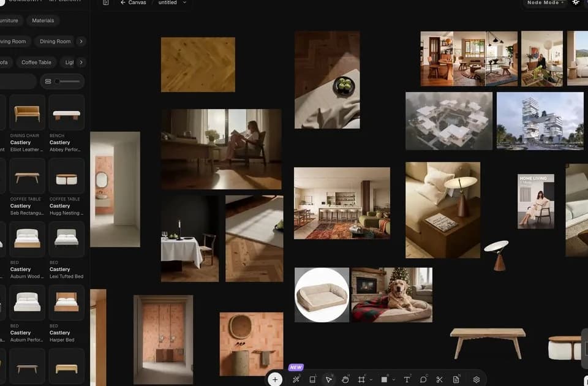The width and height of the screenshot is (588, 386).
Task: Select the magic wand AI tool
Action: pos(296,379)
